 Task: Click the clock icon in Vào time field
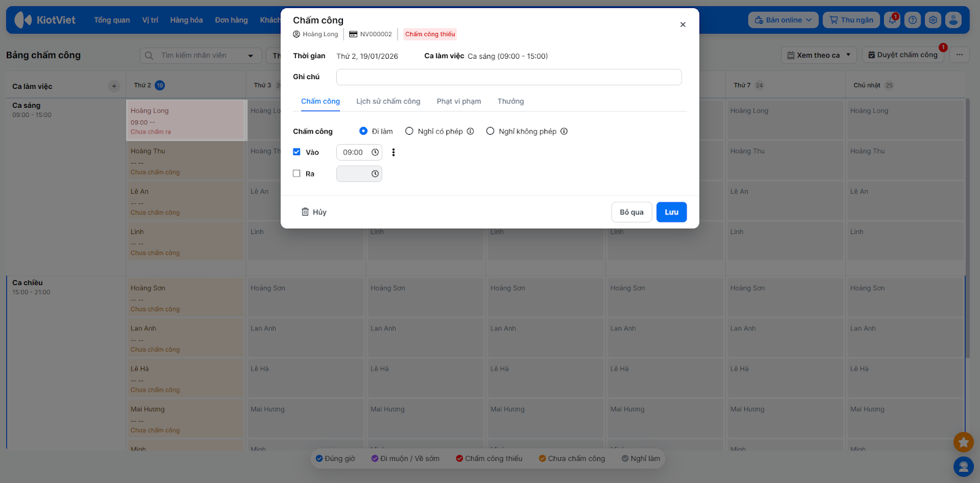tap(375, 153)
